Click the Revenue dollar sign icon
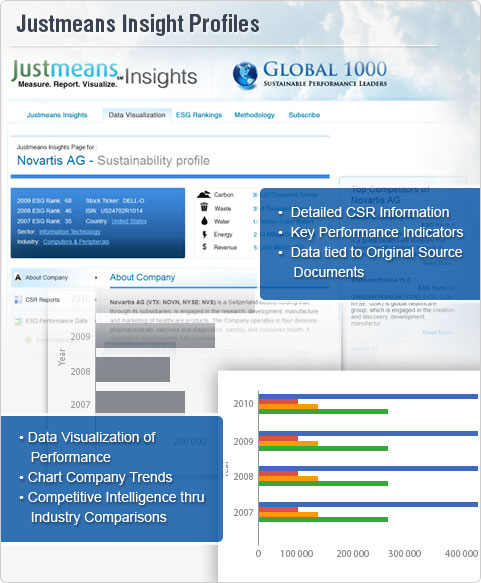The height and width of the screenshot is (583, 481). click(x=204, y=247)
